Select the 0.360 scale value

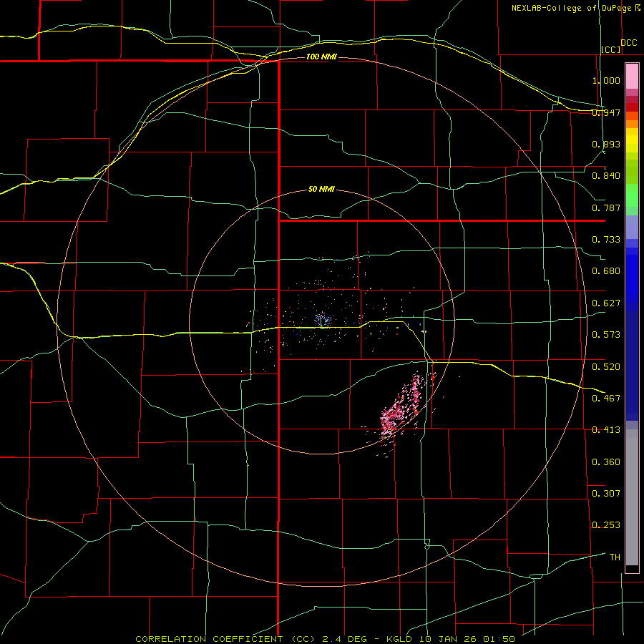pos(606,462)
